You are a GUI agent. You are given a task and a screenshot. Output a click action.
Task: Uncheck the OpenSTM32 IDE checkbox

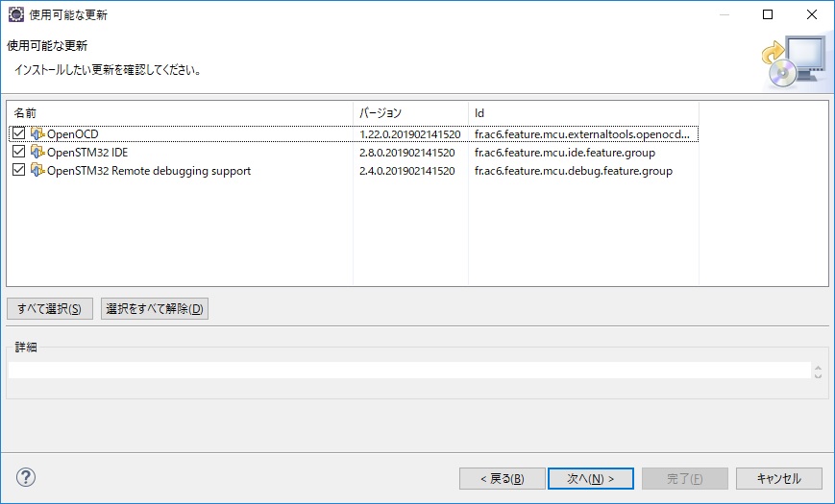tap(18, 152)
